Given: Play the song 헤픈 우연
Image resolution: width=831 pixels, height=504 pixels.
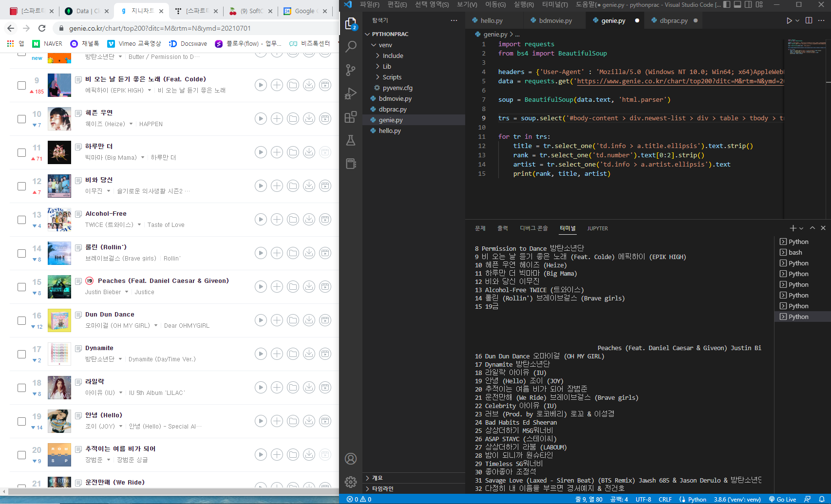Looking at the screenshot, I should click(261, 118).
